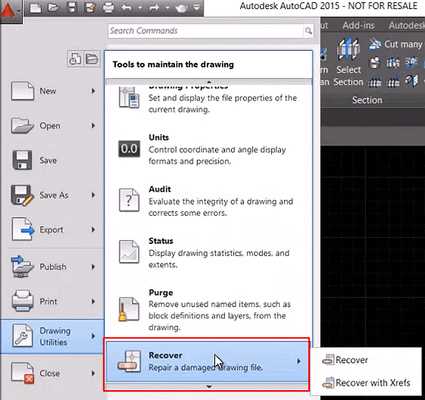Screen dimensions: 425x400
Task: Click the Publish icon in application menu
Action: [22, 267]
